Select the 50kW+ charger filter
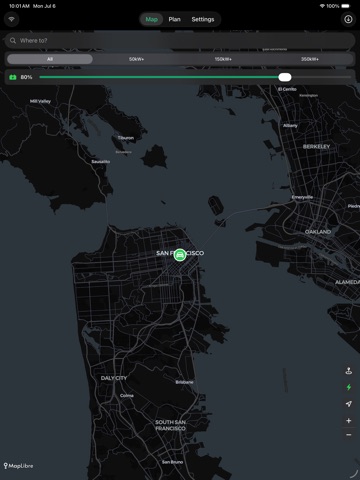This screenshot has width=360, height=480. tap(136, 59)
